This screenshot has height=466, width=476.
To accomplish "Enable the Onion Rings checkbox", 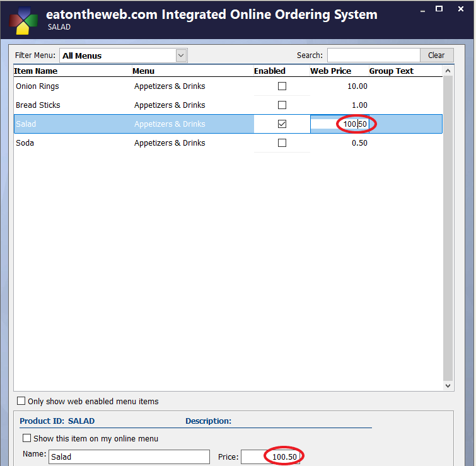I will (282, 86).
